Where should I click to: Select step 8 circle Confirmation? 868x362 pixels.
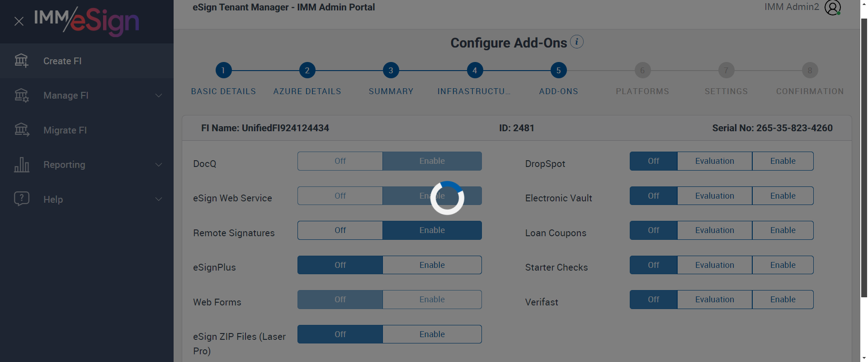point(810,70)
